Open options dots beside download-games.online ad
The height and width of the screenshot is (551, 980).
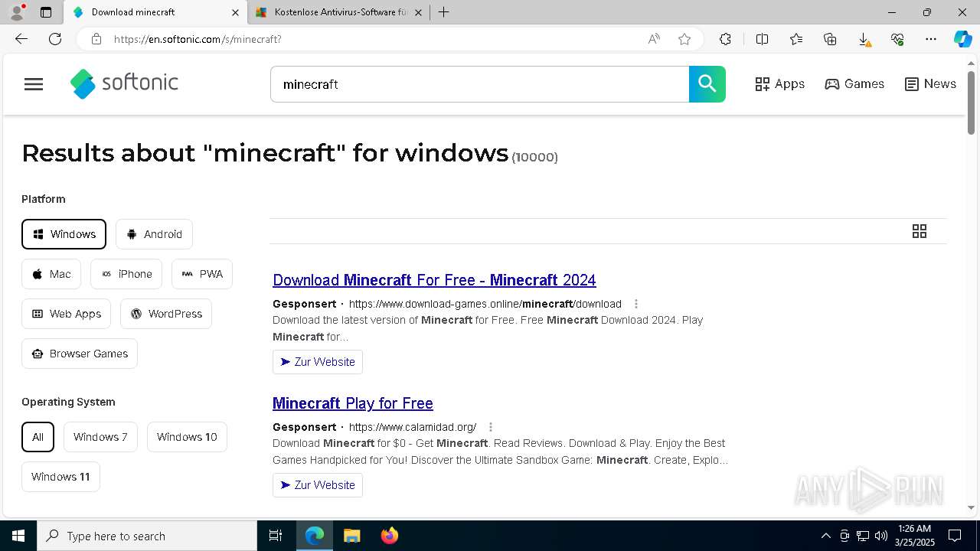point(635,304)
